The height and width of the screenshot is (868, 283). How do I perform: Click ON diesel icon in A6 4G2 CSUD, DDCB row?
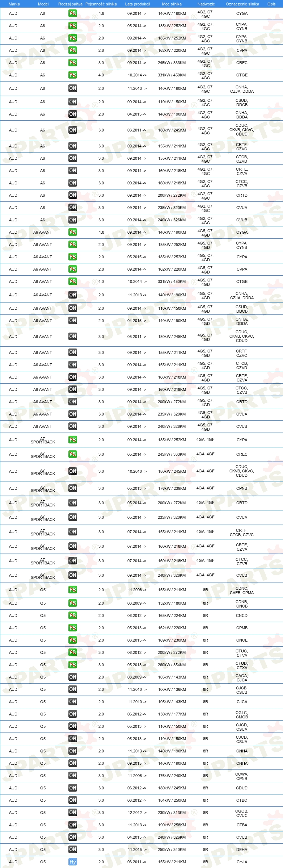tap(73, 102)
